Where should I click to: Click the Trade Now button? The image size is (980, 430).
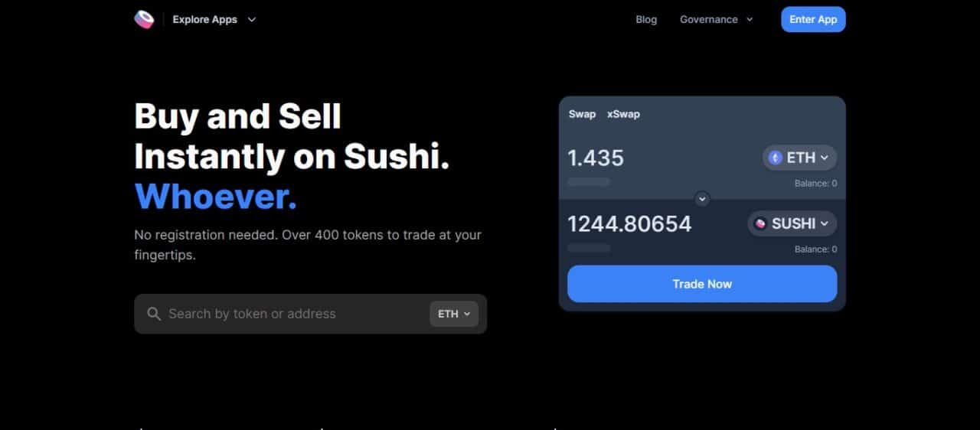coord(702,284)
